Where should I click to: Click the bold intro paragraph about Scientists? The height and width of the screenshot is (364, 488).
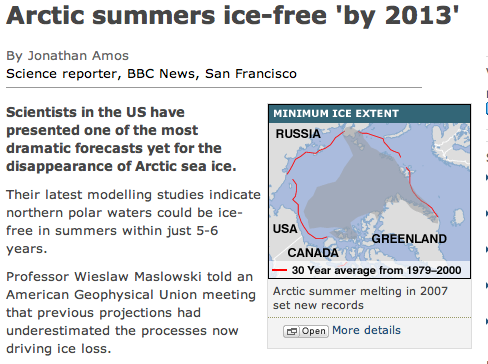click(x=121, y=139)
